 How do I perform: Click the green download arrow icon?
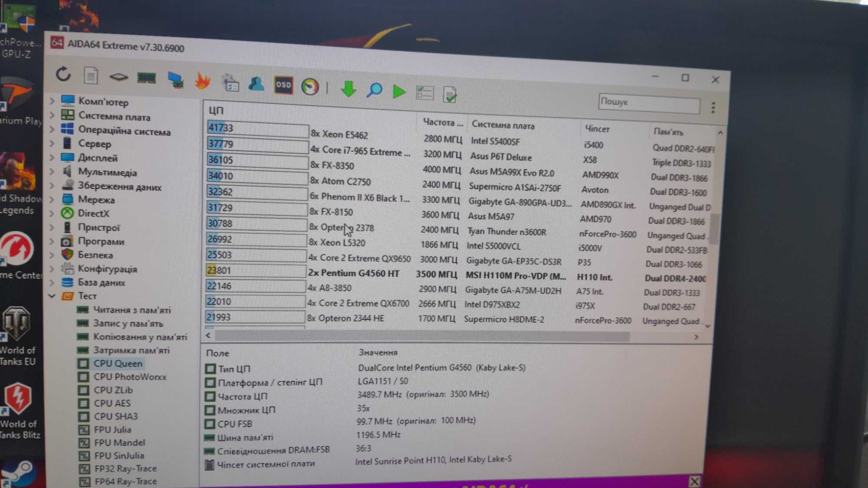[x=348, y=89]
